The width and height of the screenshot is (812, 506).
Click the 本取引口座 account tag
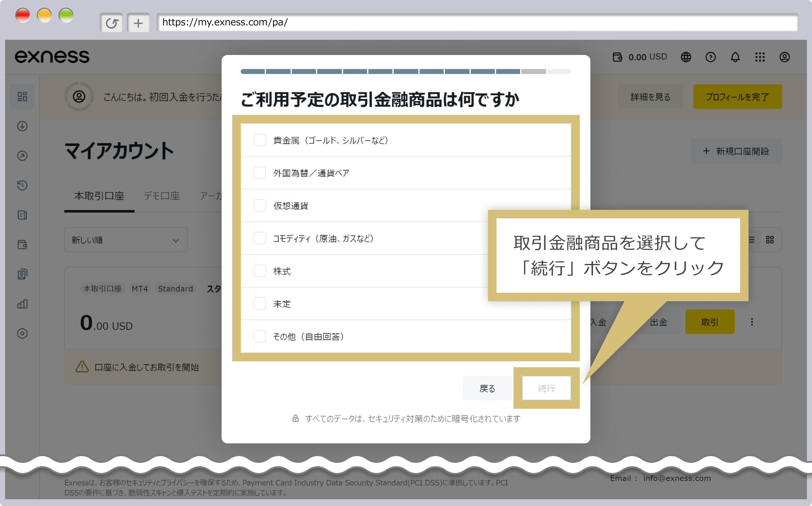click(x=102, y=289)
